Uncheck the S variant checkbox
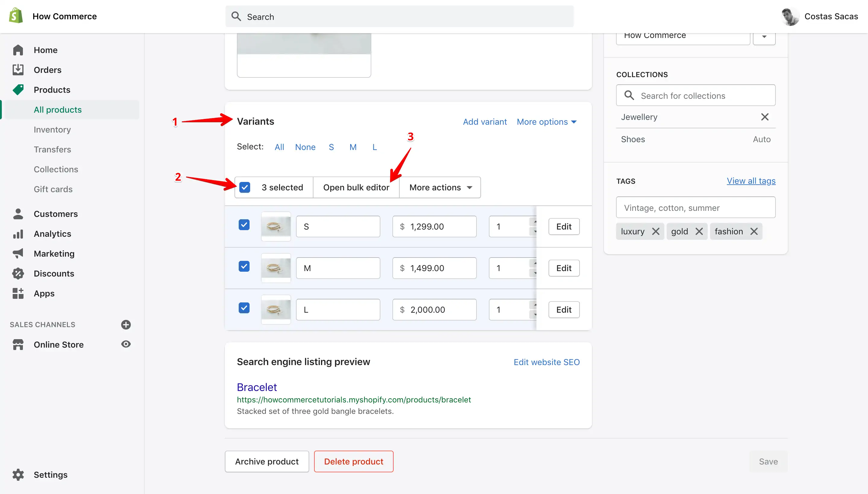 tap(244, 225)
